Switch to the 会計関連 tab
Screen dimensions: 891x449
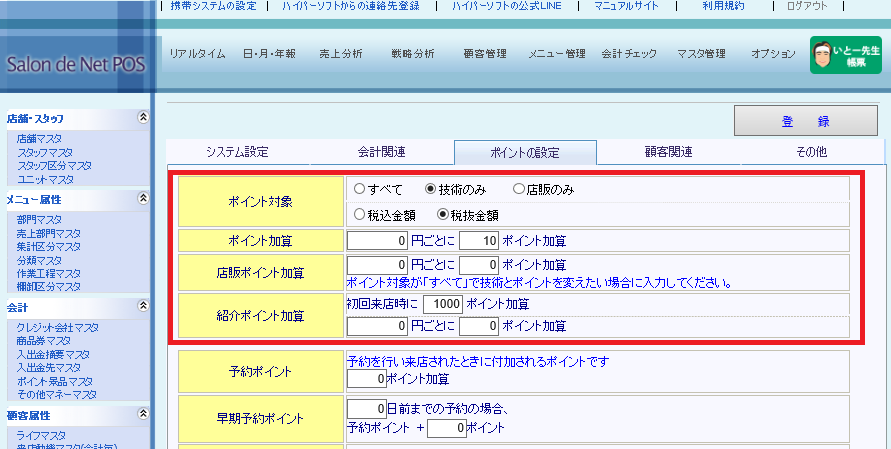coord(381,152)
